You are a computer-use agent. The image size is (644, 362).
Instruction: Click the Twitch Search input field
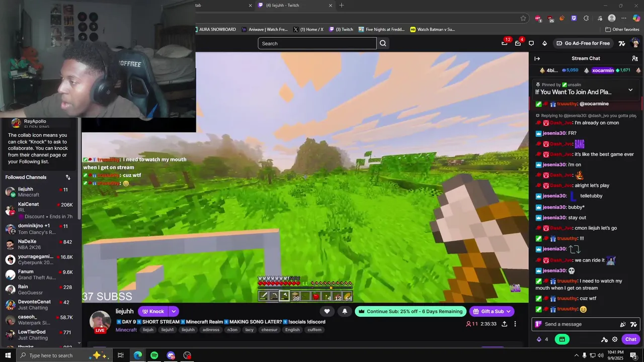pyautogui.click(x=317, y=43)
